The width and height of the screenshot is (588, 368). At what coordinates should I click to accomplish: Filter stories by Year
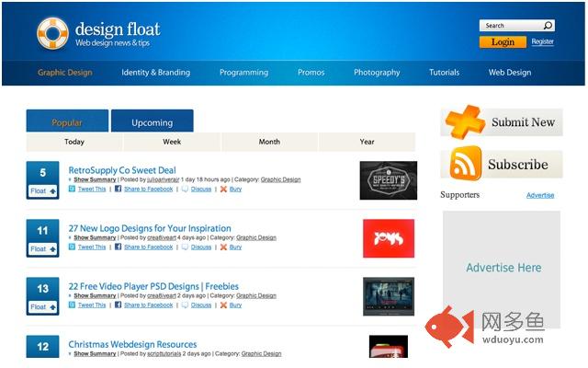(x=367, y=142)
